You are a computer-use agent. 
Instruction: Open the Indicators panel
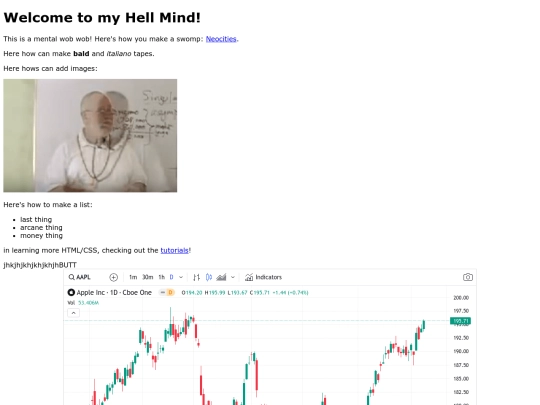[263, 277]
